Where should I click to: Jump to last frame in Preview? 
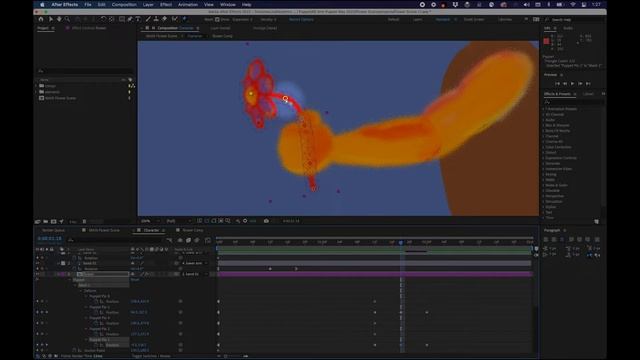[588, 83]
